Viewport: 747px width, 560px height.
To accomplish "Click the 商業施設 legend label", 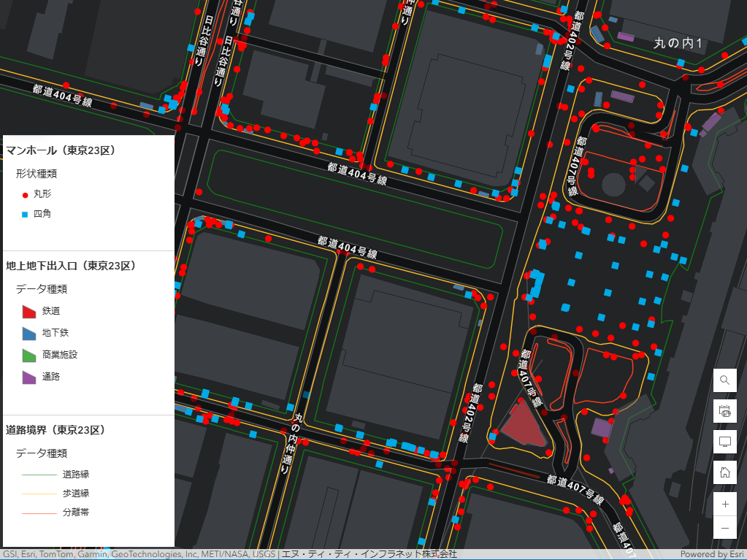I will pyautogui.click(x=60, y=354).
